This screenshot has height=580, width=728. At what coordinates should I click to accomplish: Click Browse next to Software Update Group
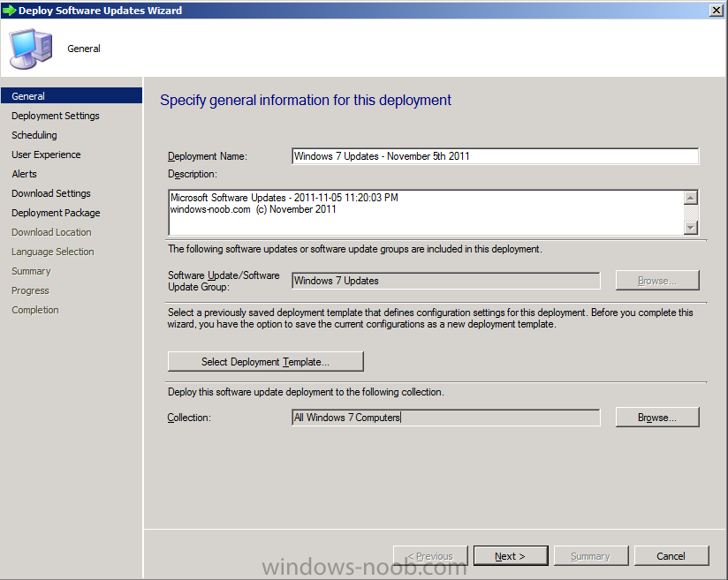coord(657,281)
